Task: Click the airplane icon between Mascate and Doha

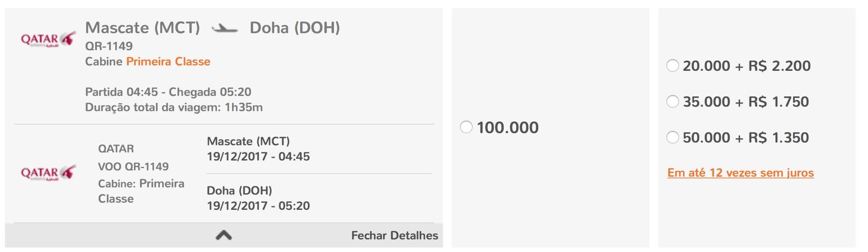Action: [x=224, y=29]
